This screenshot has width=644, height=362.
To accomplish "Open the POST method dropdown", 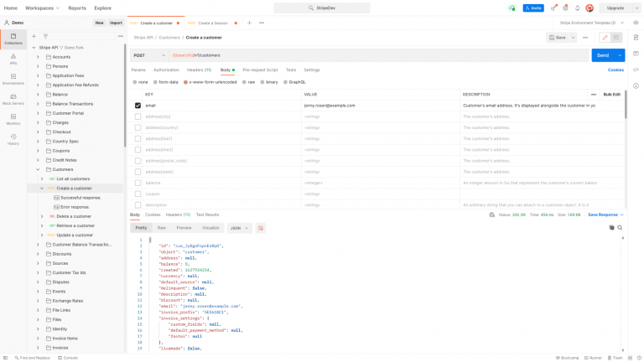I will [149, 55].
